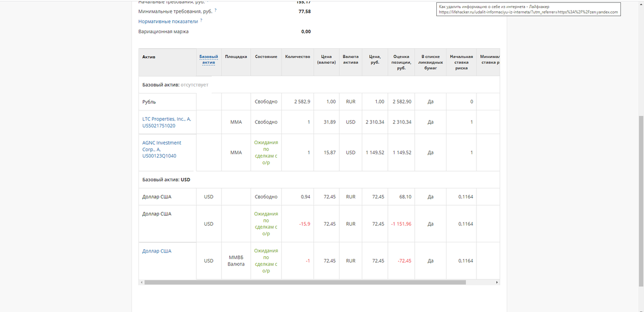Open LTC Properties, Inc. asset link
644x312 pixels.
166,122
